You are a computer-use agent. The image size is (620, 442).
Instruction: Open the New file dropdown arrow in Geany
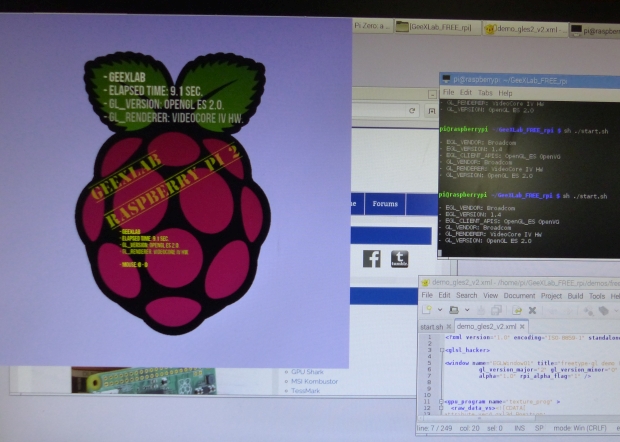(440, 310)
